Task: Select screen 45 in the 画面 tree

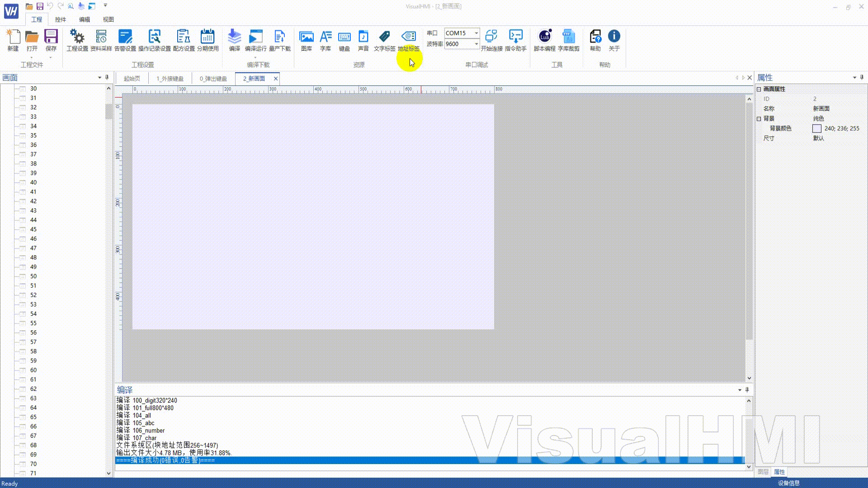Action: coord(33,230)
